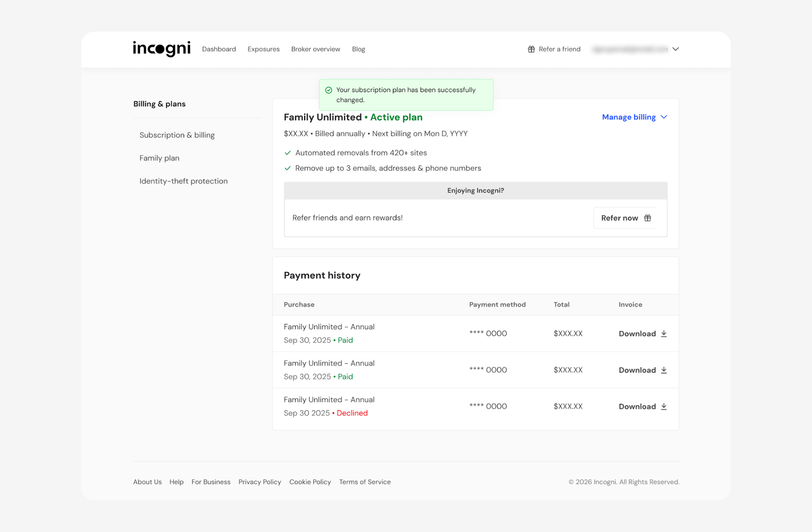This screenshot has height=532, width=812.
Task: Expand the Manage billing dropdown
Action: [x=635, y=117]
